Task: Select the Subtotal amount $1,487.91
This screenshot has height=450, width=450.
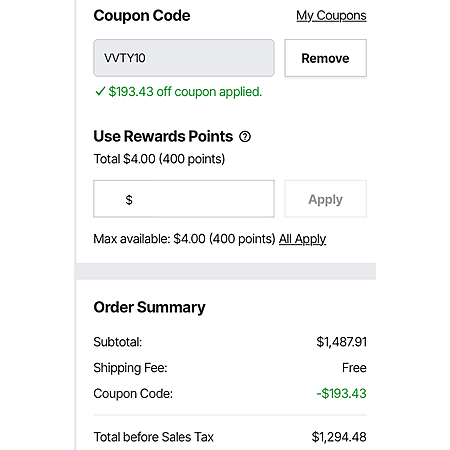Action: pyautogui.click(x=341, y=342)
